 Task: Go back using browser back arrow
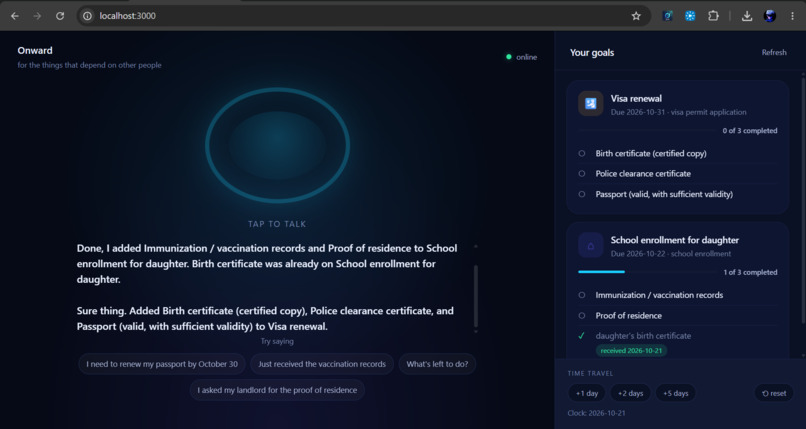[x=15, y=16]
